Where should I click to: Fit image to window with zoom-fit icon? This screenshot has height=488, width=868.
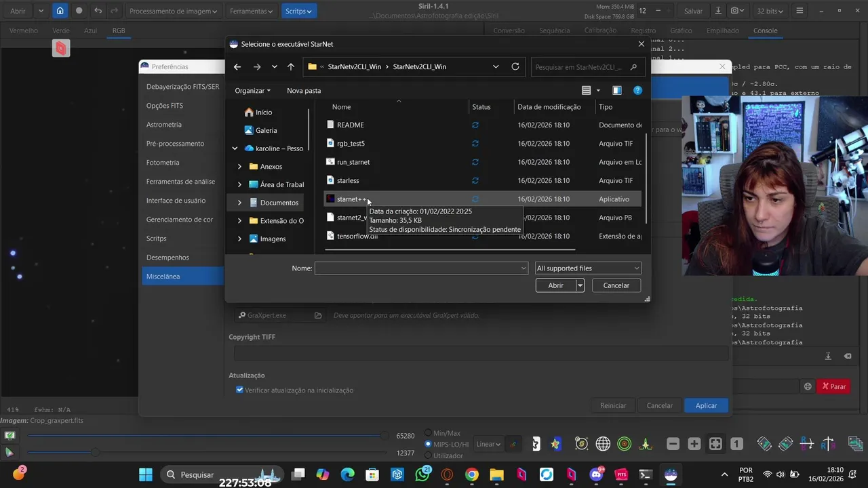pyautogui.click(x=715, y=444)
